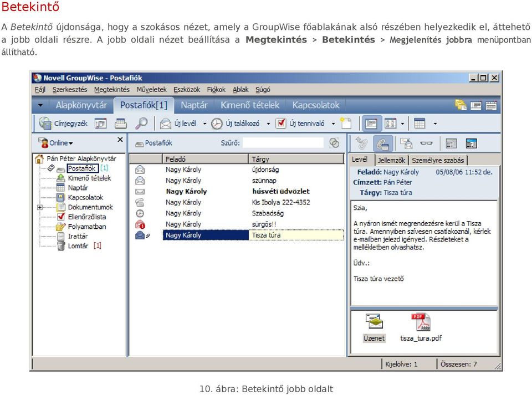This screenshot has height=395, width=532.
Task: Open the Címjegyzék address book
Action: pyautogui.click(x=63, y=124)
